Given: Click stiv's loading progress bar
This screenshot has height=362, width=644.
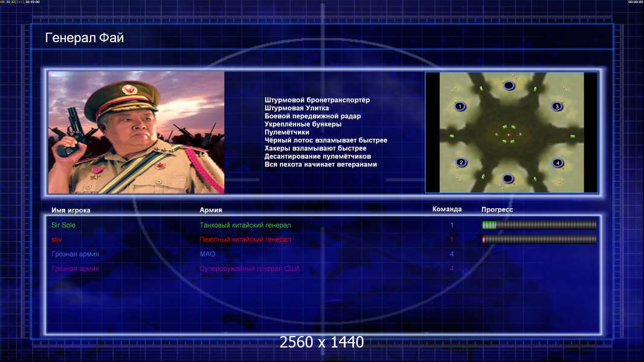Looking at the screenshot, I should [x=539, y=240].
